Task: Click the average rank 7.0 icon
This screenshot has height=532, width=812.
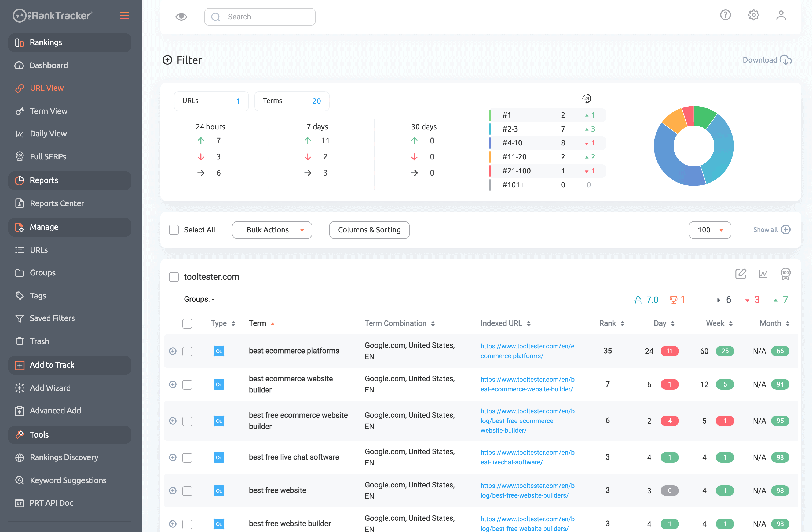Action: click(x=638, y=300)
